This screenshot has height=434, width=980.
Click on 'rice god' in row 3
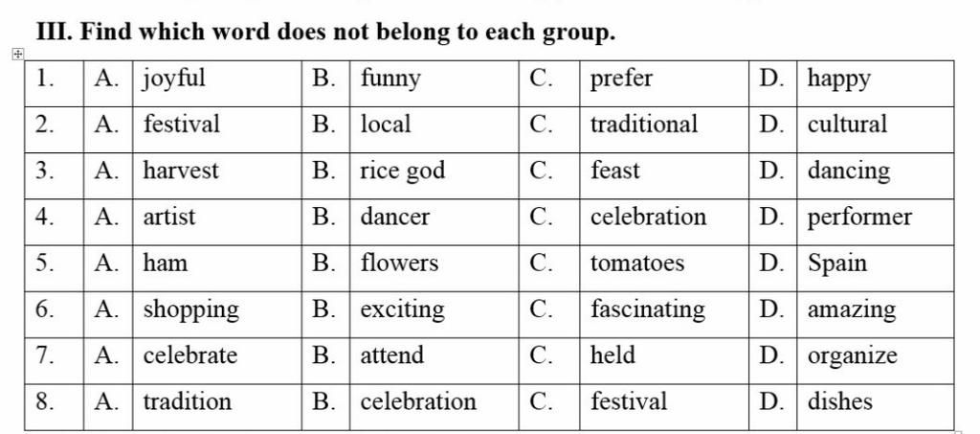tap(403, 172)
